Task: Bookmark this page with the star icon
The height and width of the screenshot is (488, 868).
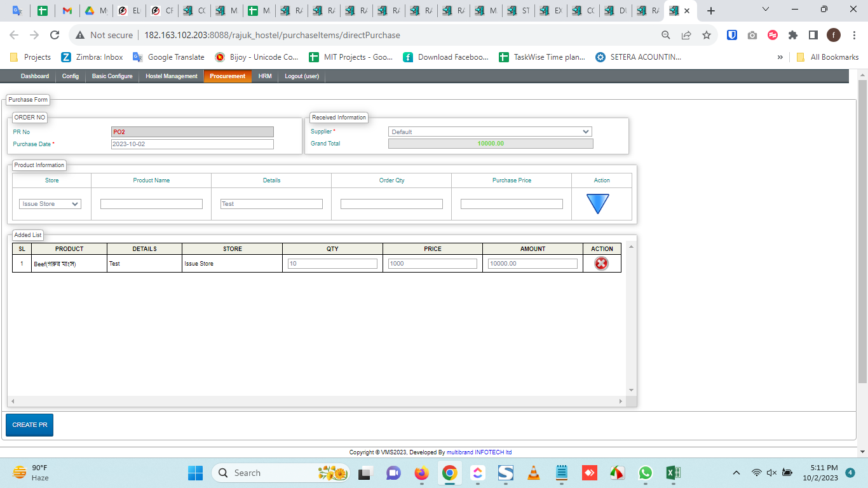Action: click(x=707, y=35)
